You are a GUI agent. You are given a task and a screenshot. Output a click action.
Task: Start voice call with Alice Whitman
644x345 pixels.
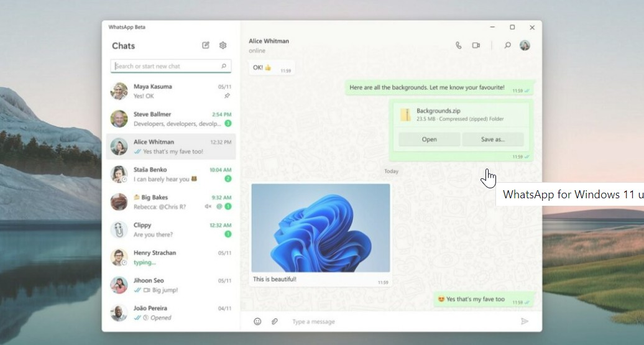click(458, 45)
